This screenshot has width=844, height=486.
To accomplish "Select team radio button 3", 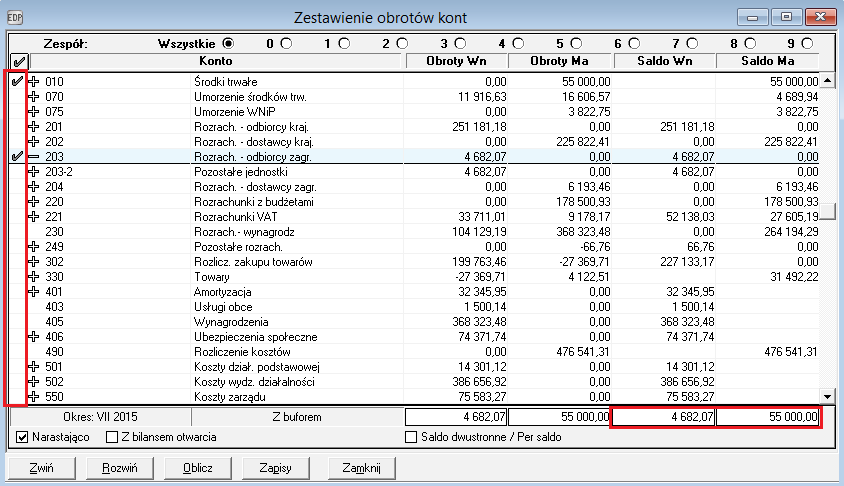I will pyautogui.click(x=460, y=44).
